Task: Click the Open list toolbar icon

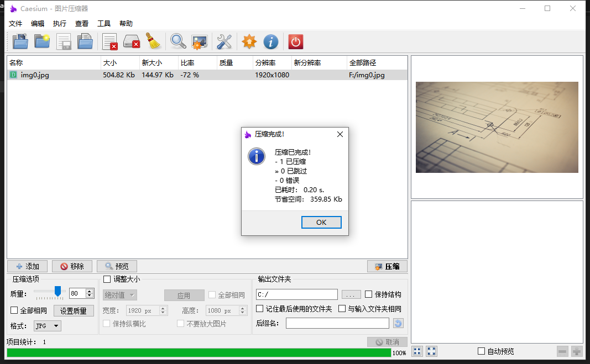Action: [85, 41]
